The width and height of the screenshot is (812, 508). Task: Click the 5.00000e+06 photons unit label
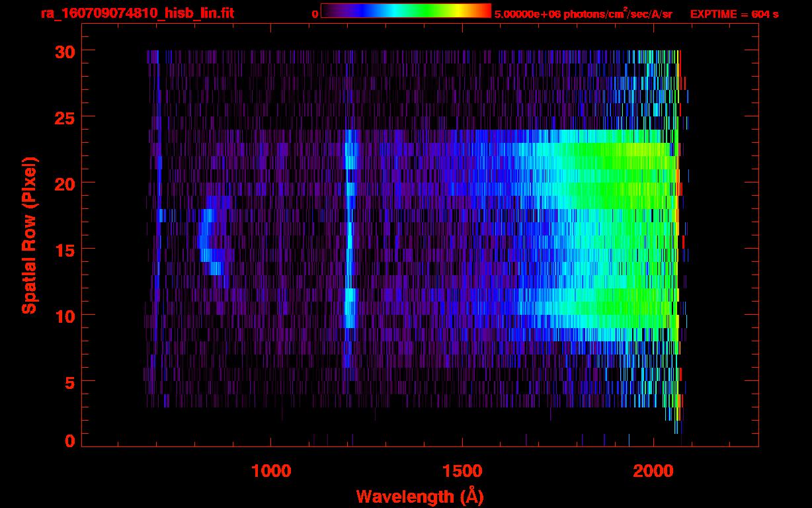pos(583,13)
